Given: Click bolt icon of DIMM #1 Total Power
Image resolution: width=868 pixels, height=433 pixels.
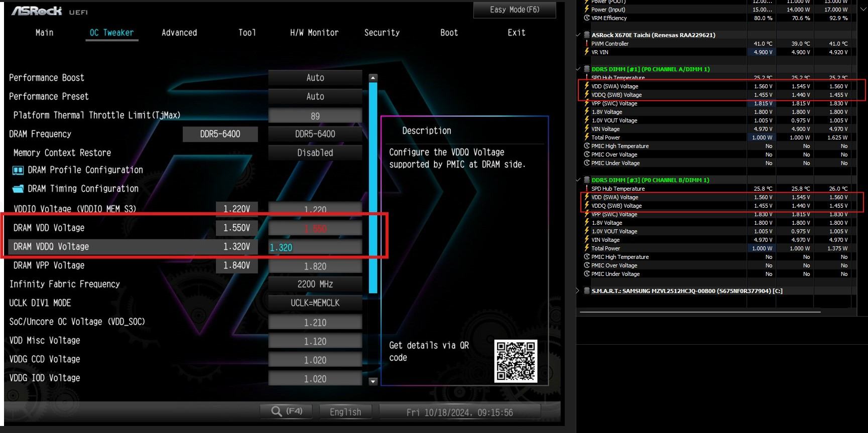Looking at the screenshot, I should (x=586, y=137).
